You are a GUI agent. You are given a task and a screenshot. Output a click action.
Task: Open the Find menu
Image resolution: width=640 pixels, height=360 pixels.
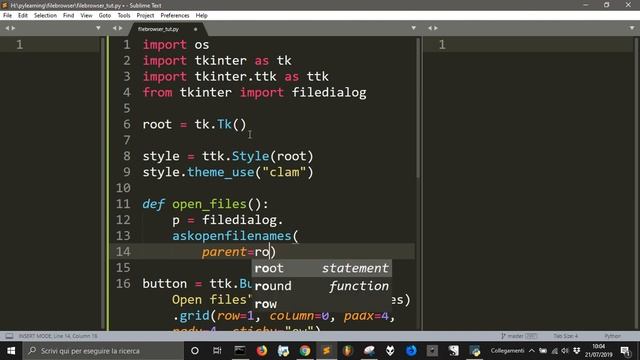click(x=68, y=16)
